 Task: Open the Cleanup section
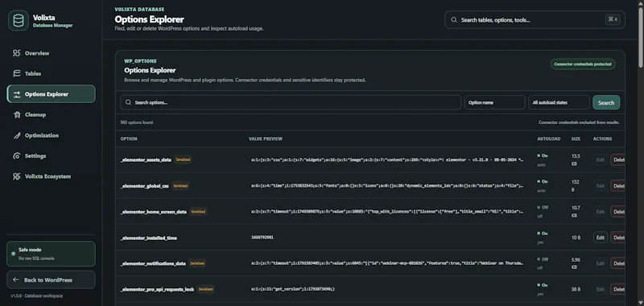coord(51,114)
